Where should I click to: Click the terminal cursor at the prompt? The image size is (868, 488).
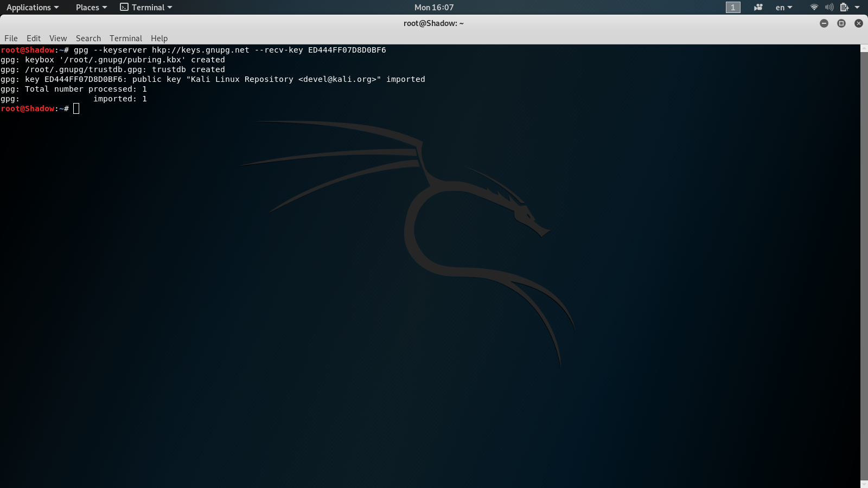[76, 108]
